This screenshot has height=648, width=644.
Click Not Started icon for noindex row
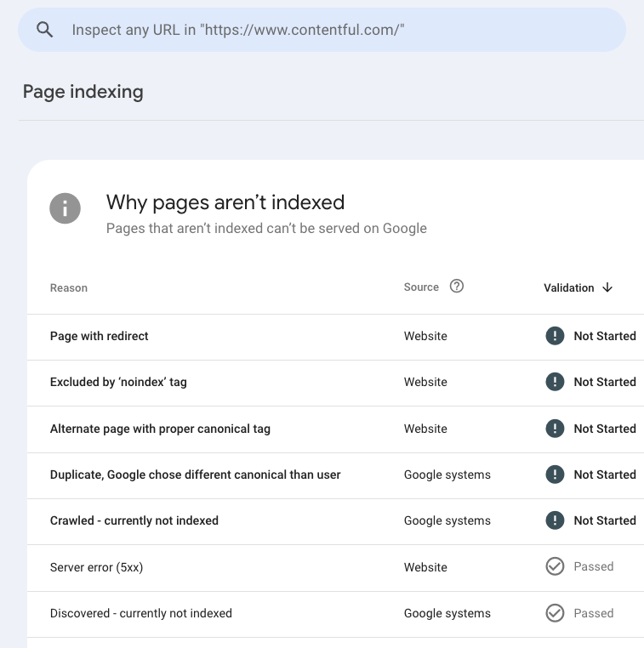pyautogui.click(x=555, y=382)
